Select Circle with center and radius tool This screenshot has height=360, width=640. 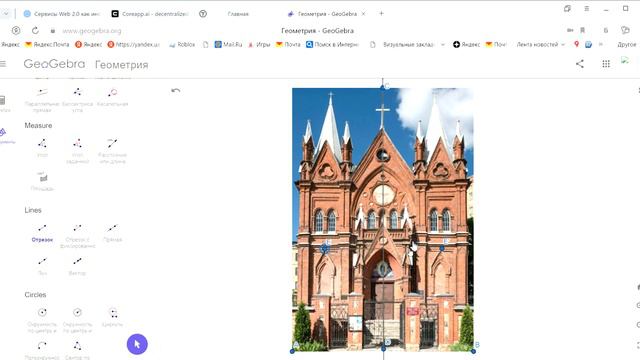coord(77,320)
